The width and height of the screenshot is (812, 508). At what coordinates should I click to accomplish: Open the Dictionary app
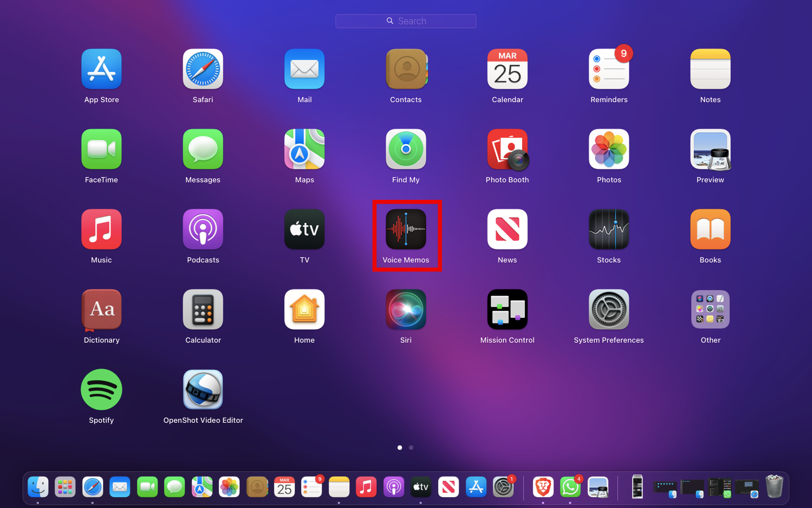pos(101,310)
